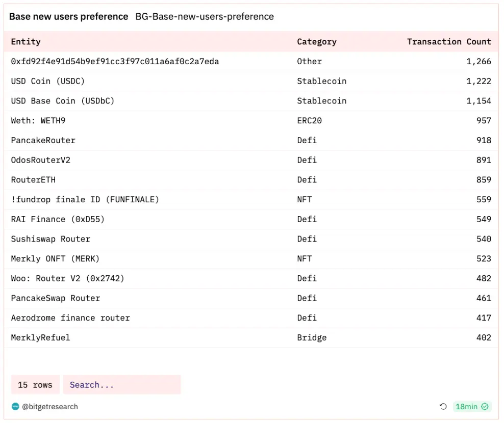Select the USD Coin (USDC) entity
The image size is (504, 423).
[x=47, y=81]
